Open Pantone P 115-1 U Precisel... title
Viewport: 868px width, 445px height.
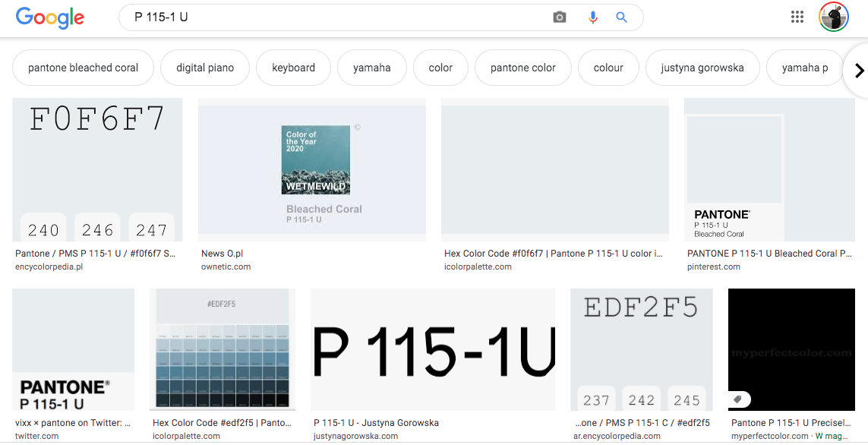pos(791,423)
